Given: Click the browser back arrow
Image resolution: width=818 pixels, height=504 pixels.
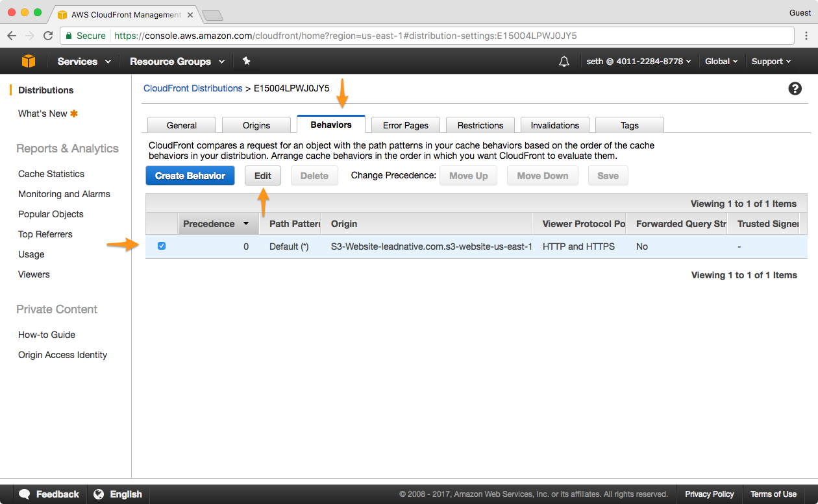Looking at the screenshot, I should point(12,36).
